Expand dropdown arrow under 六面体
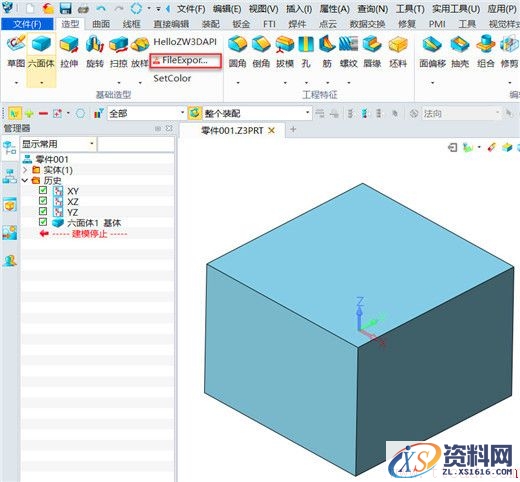Screen dimensions: 520x482 click(42, 82)
